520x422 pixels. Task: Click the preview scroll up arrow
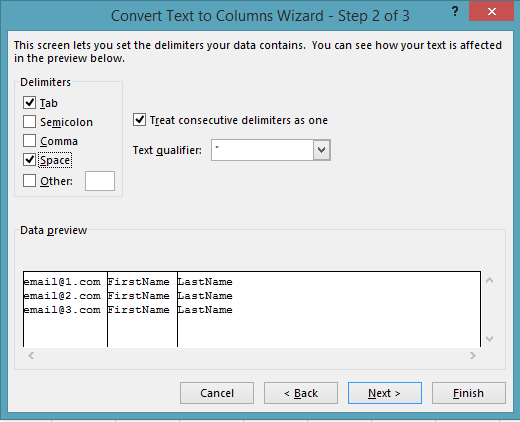489,280
